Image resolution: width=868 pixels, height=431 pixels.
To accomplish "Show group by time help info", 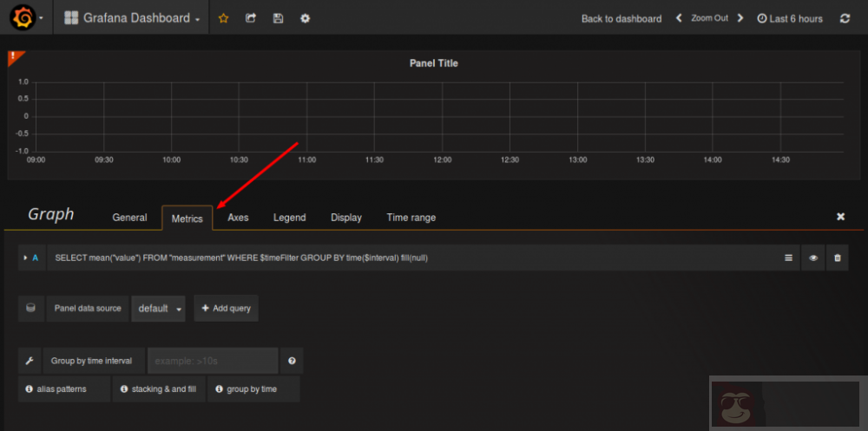I will tap(253, 389).
